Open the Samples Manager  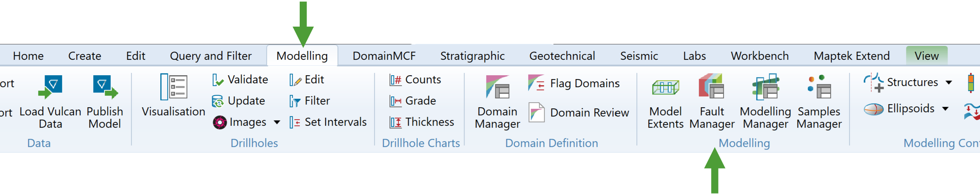[x=819, y=102]
